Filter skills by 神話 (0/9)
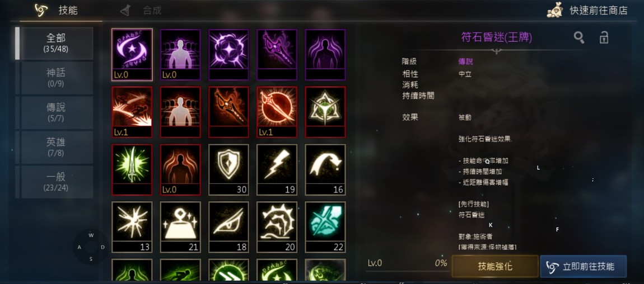This screenshot has height=284, width=644. coord(55,78)
